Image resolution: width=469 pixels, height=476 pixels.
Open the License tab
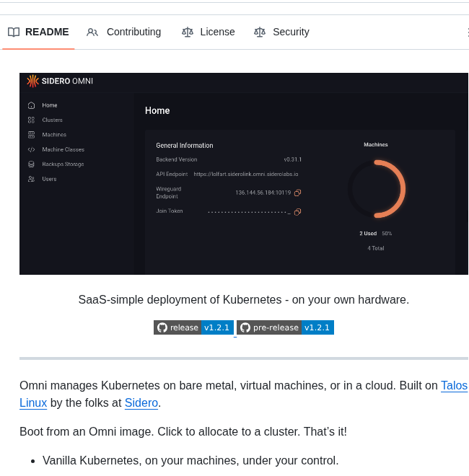(x=209, y=32)
